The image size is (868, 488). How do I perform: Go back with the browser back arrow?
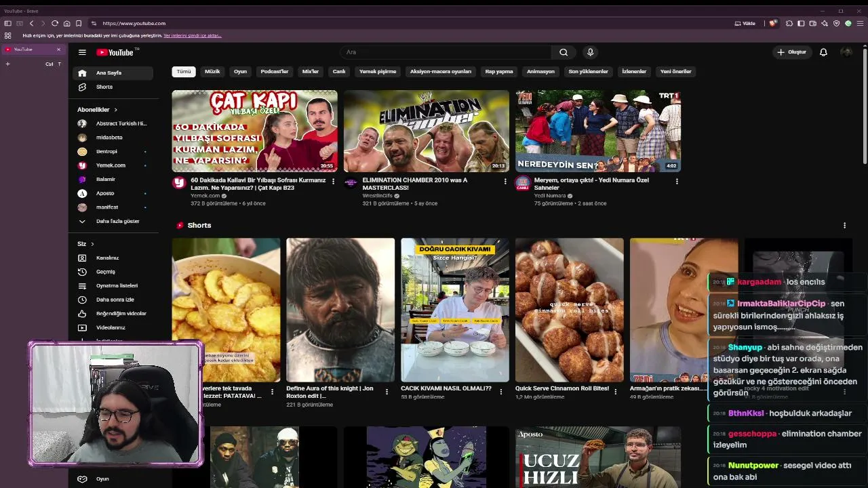31,23
